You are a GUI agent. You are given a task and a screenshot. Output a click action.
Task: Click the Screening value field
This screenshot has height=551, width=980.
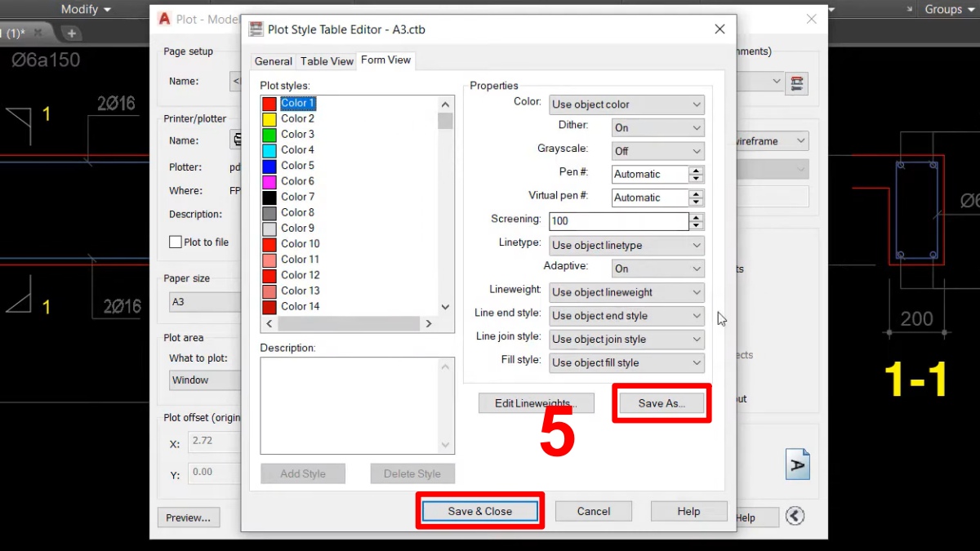coord(618,221)
